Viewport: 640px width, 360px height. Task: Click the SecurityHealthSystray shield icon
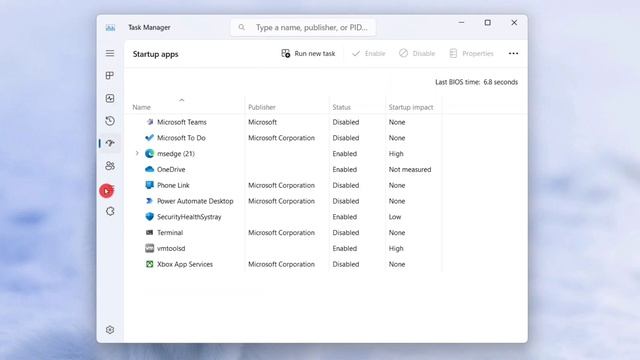149,217
